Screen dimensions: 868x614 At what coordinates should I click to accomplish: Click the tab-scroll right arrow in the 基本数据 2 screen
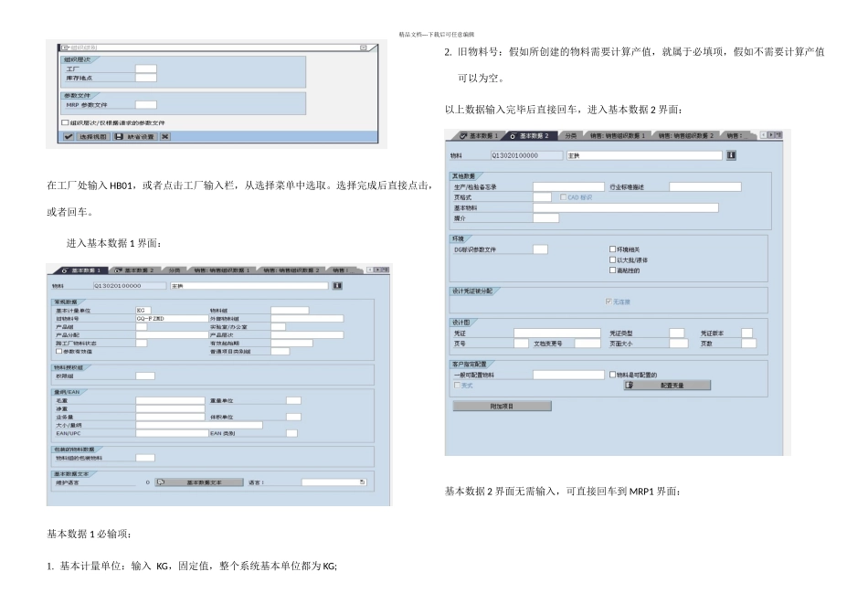coord(771,134)
